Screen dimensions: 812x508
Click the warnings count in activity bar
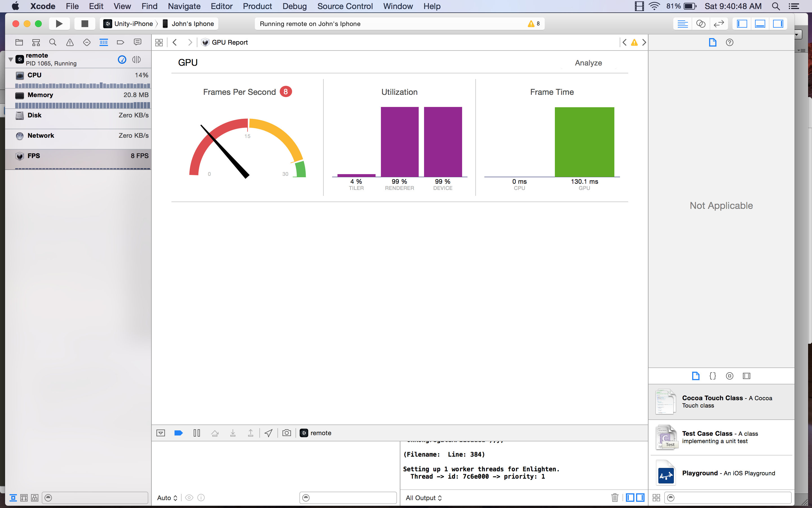pos(534,23)
